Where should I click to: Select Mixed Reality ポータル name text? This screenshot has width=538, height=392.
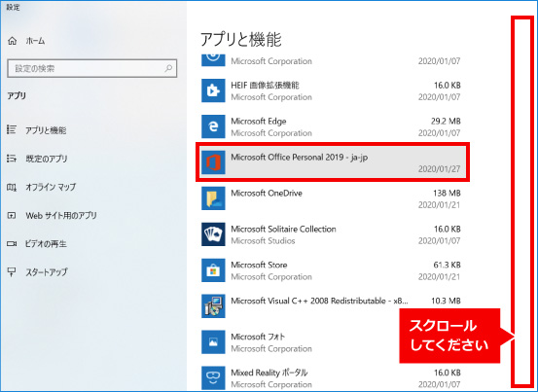[269, 373]
